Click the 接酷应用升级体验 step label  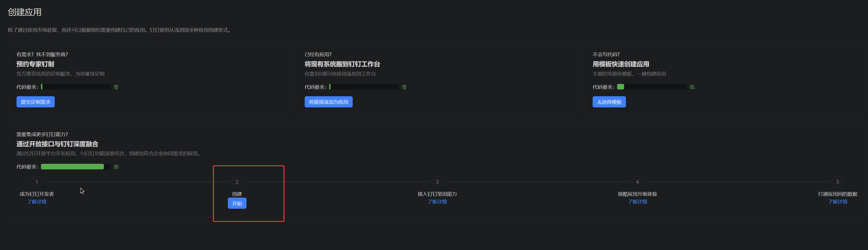tap(637, 194)
